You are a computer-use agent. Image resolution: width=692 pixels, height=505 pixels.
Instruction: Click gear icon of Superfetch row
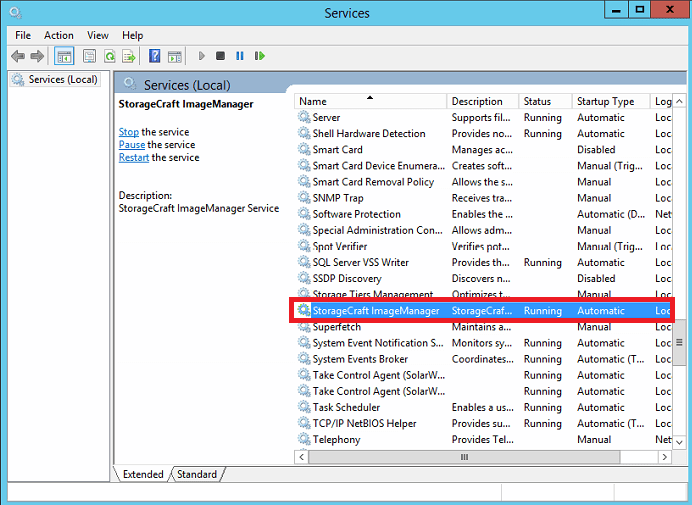(x=304, y=327)
